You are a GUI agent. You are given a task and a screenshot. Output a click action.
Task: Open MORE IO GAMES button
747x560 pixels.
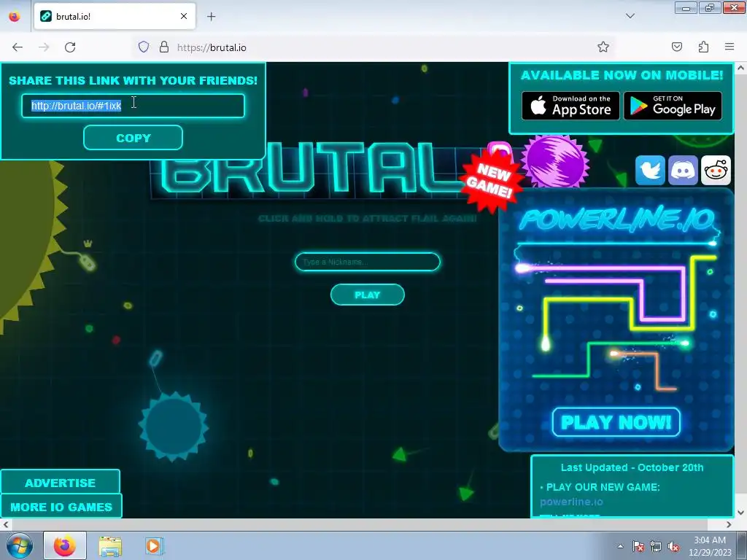(x=61, y=506)
